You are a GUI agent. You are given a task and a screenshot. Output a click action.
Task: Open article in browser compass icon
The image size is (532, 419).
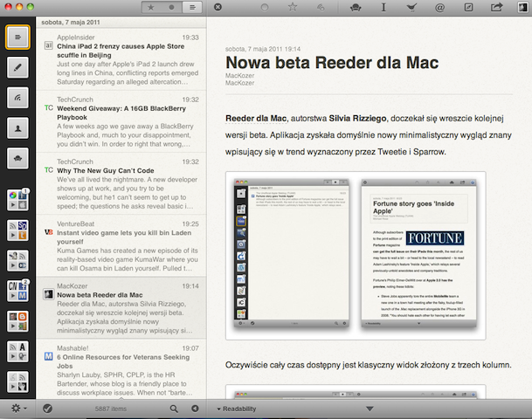[x=468, y=7]
